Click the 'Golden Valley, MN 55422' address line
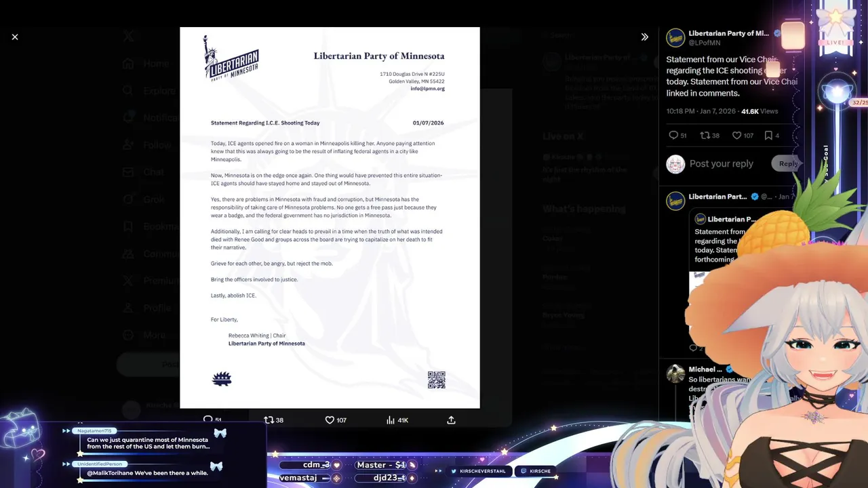868x488 pixels. (416, 81)
